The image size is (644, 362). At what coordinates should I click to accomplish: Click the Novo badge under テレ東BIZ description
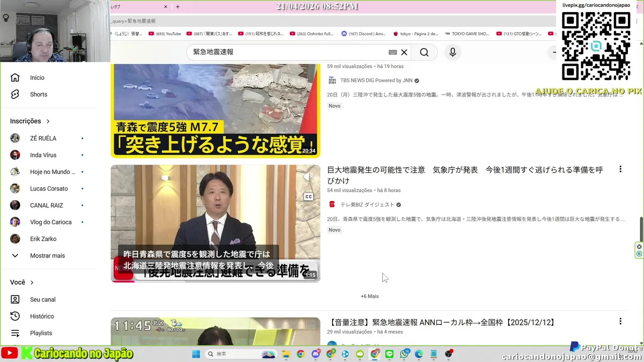pyautogui.click(x=335, y=230)
